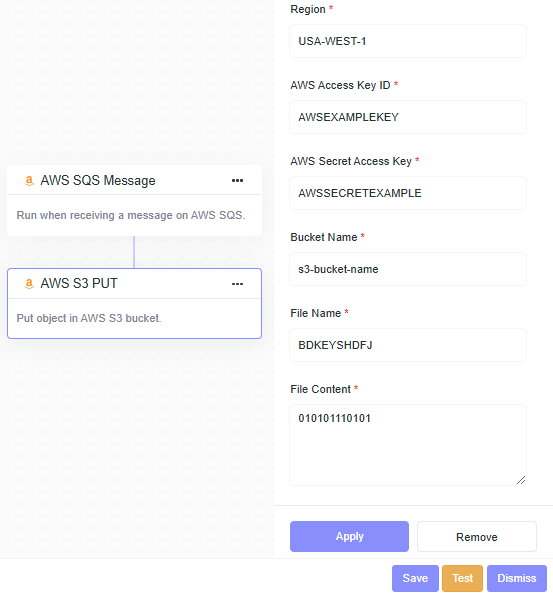The width and height of the screenshot is (553, 596).
Task: Apply the S3 PUT configuration
Action: 349,536
